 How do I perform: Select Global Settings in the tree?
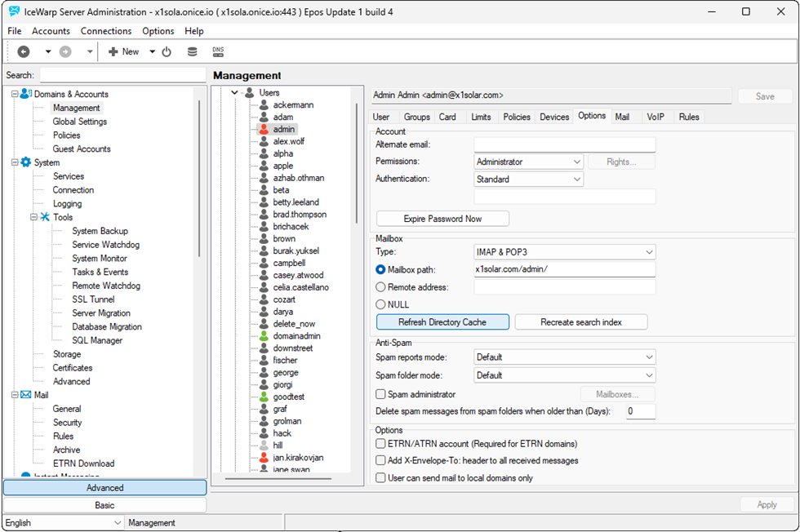point(80,122)
